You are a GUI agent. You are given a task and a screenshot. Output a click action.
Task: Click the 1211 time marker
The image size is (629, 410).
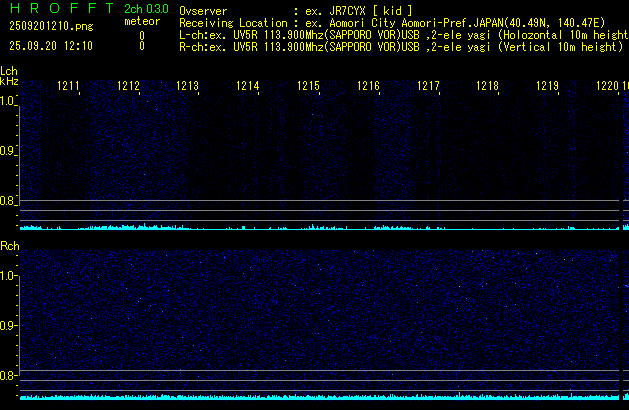tap(68, 87)
